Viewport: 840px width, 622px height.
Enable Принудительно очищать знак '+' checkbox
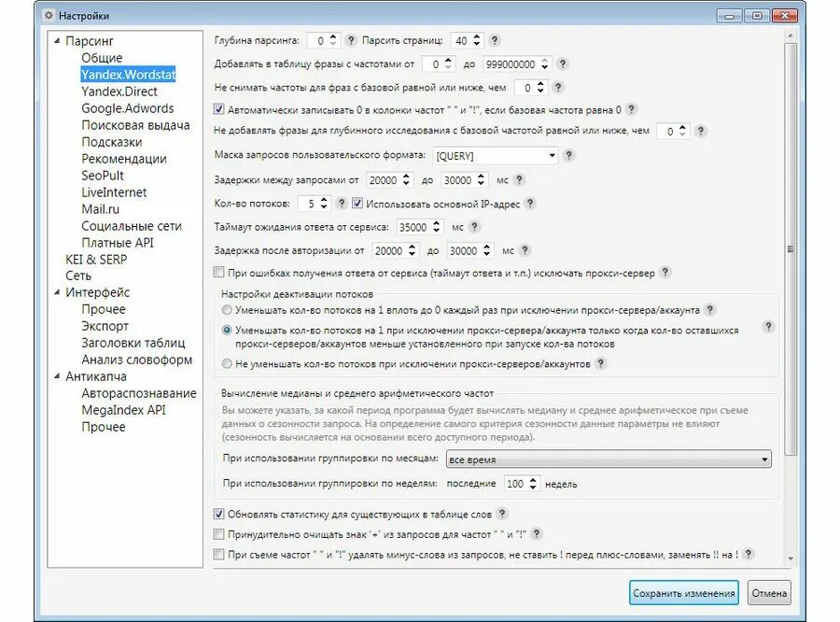pos(218,534)
